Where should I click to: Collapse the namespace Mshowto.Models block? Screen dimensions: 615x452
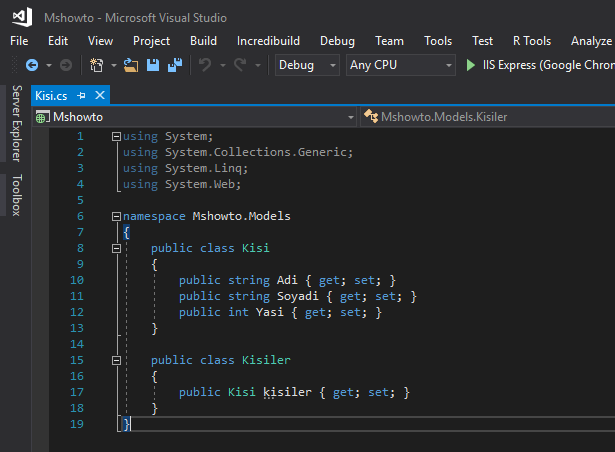pyautogui.click(x=116, y=217)
